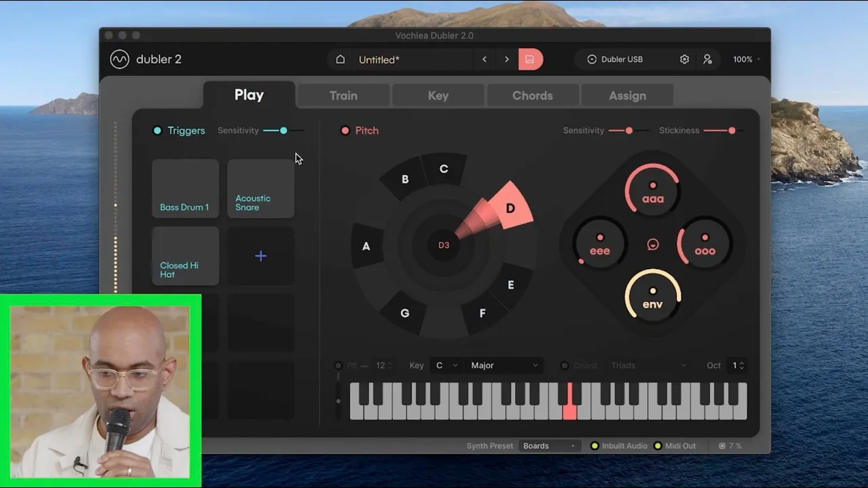
Task: Open the Synth Preset Boards dropdown
Action: 550,446
